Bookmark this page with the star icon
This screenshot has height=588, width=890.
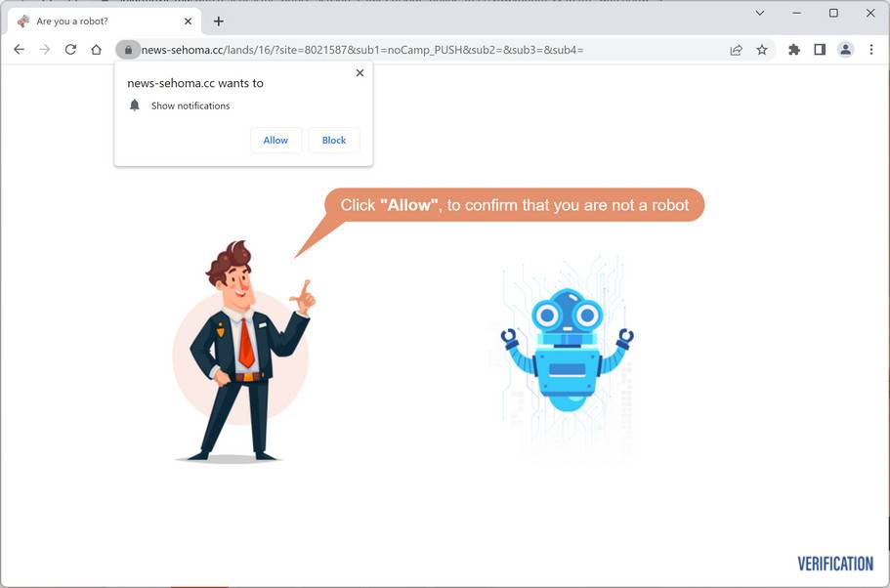point(762,50)
